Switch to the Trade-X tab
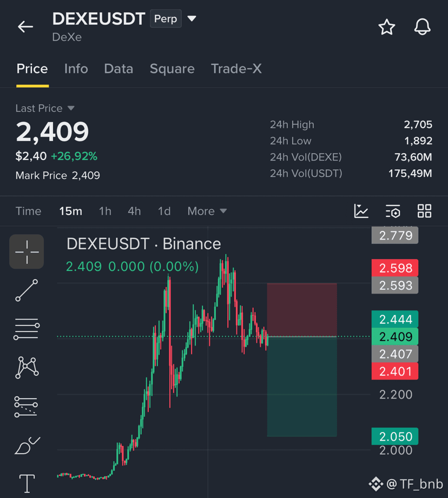Screen dimensions: 448x498 236,69
